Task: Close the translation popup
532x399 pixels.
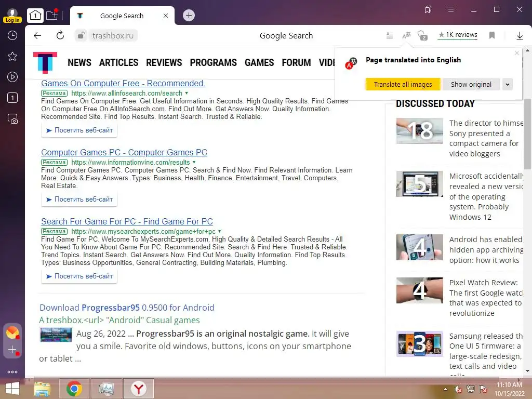Action: tap(517, 53)
